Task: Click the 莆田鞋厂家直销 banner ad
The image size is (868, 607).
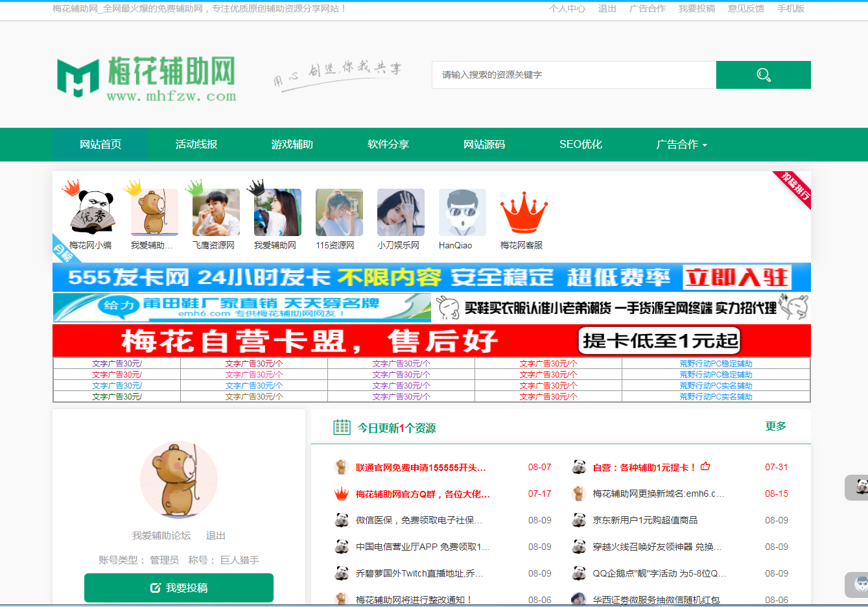Action: 242,307
